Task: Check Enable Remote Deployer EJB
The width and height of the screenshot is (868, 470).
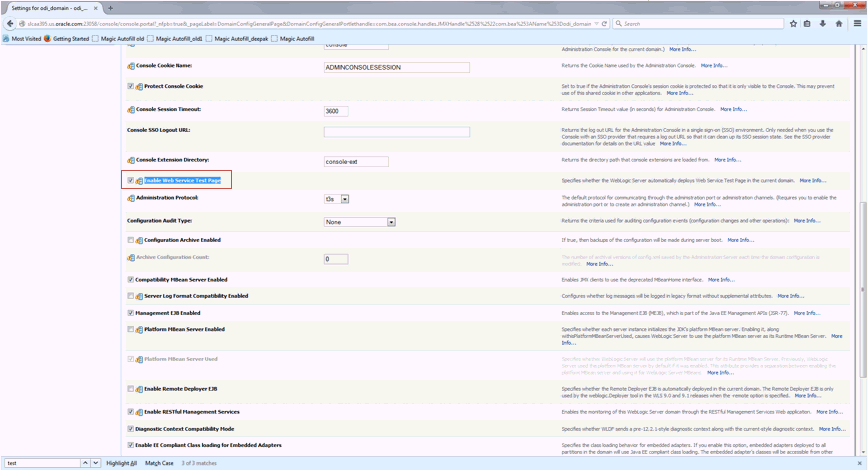Action: click(131, 389)
